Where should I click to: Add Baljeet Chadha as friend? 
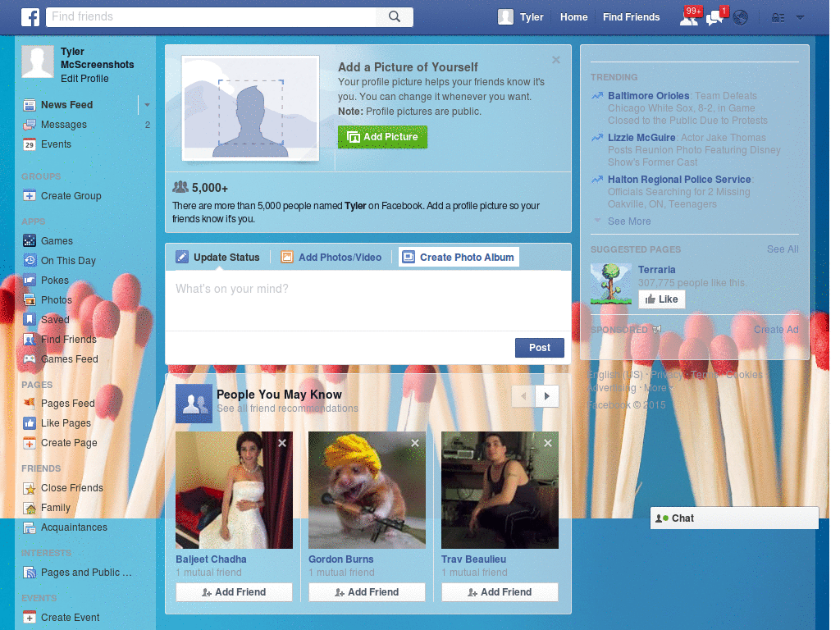tap(234, 592)
